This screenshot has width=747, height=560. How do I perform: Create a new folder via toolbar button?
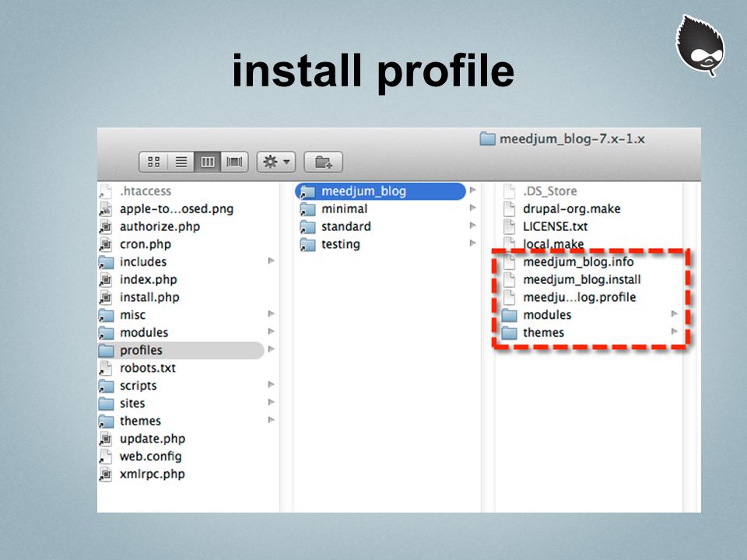coord(323,163)
